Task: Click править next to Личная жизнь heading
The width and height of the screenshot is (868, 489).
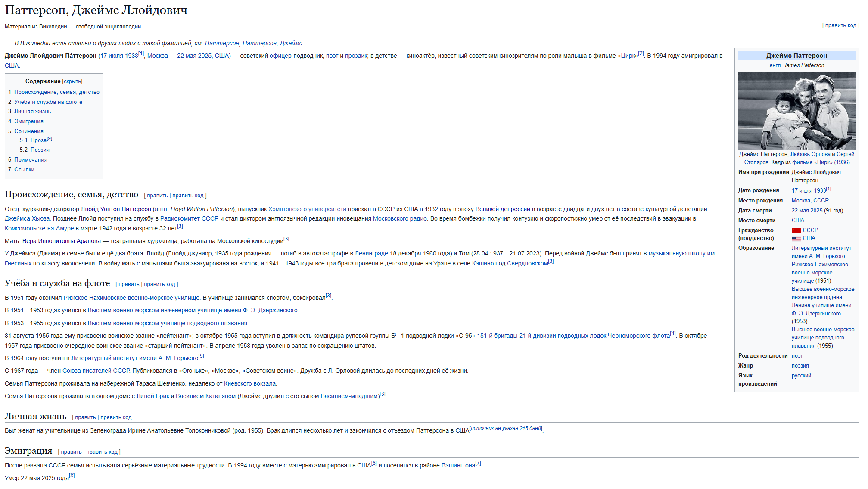Action: [x=85, y=417]
